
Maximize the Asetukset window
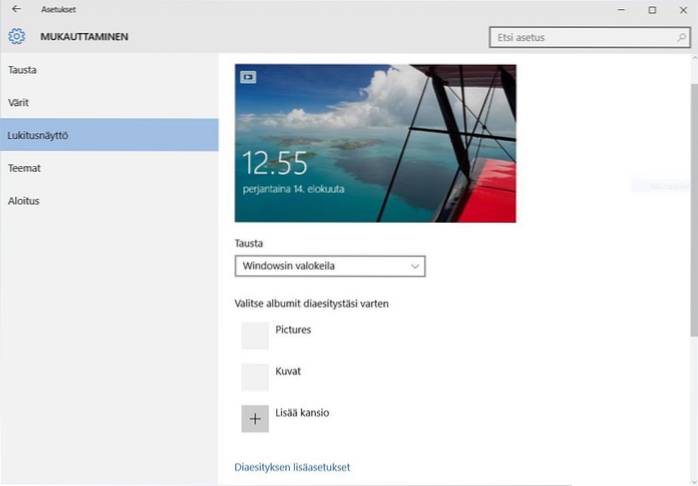pos(652,9)
